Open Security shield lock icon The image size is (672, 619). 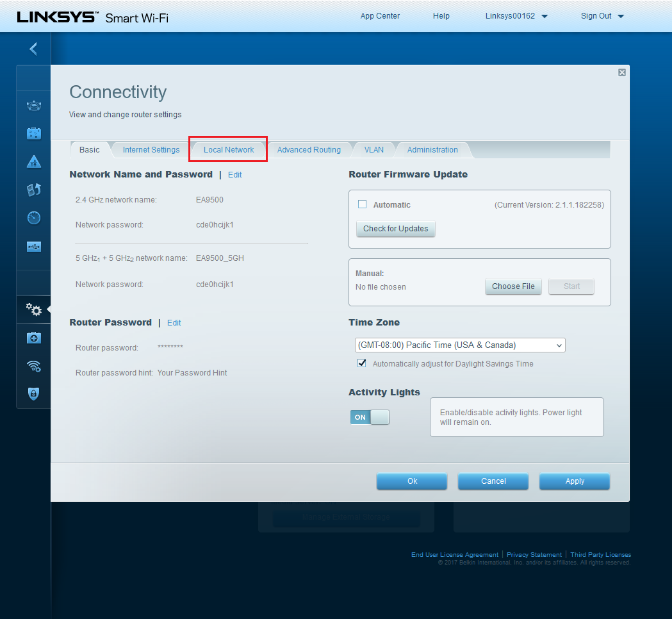34,394
